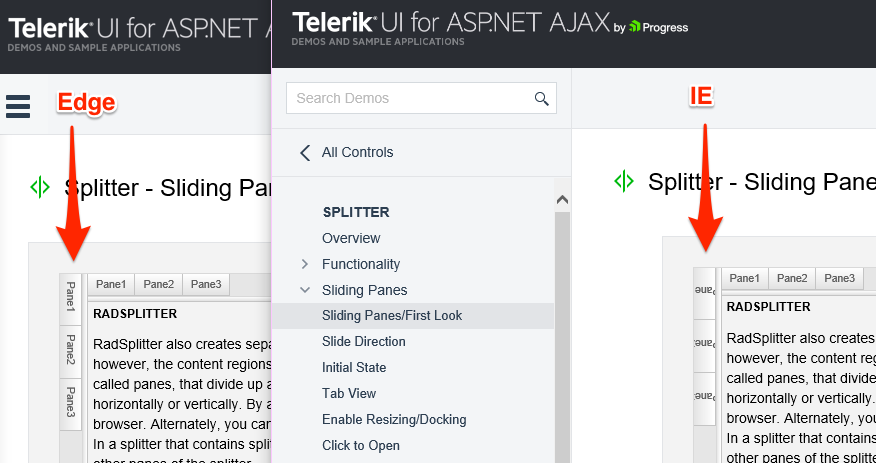Screen dimensions: 876x463
Task: Go to All Controls link
Action: [357, 153]
